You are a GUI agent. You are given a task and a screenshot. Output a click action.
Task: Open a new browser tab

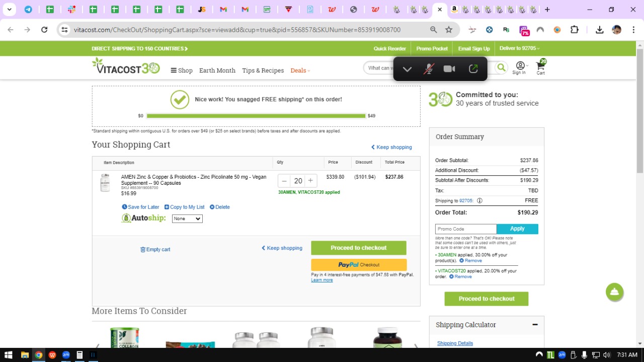tap(547, 10)
